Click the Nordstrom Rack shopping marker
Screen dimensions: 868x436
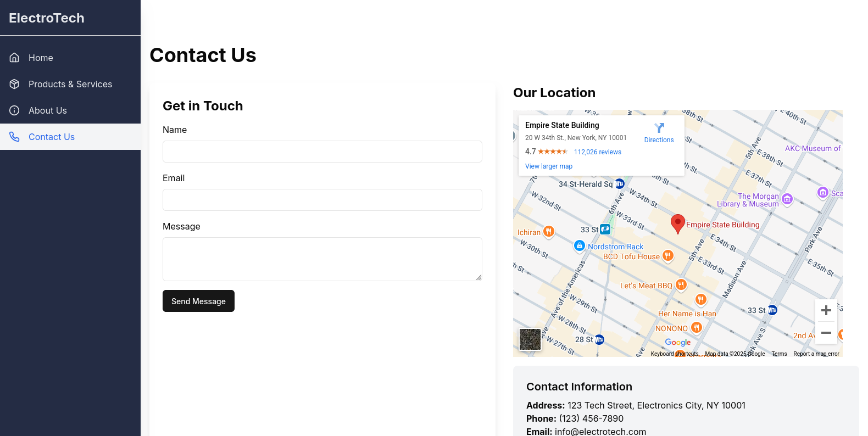click(580, 245)
